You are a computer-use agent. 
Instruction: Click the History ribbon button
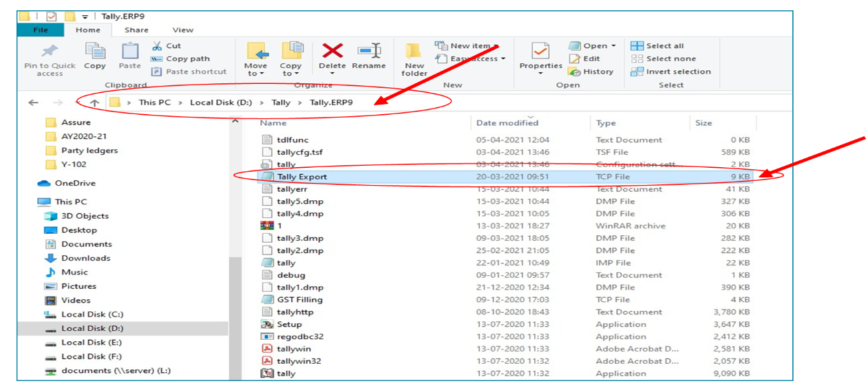[591, 72]
